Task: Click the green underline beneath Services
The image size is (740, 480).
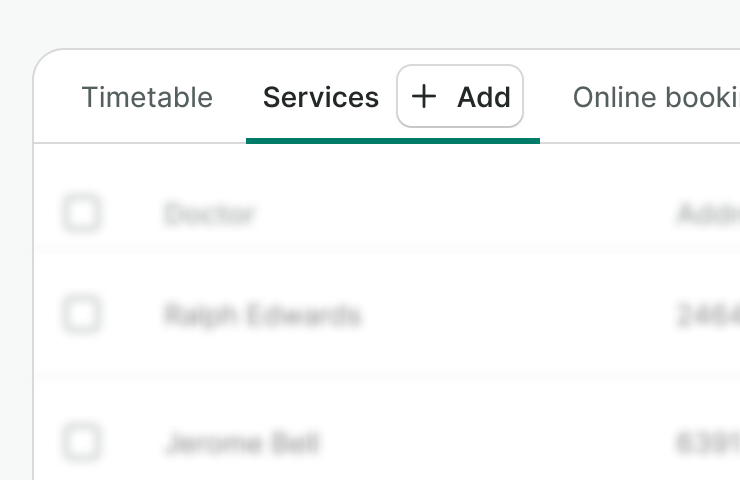Action: (392, 140)
